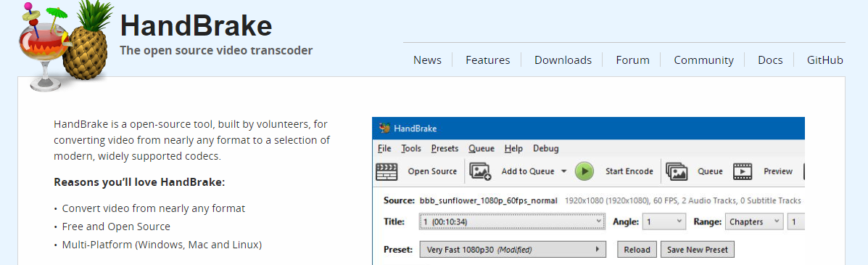The height and width of the screenshot is (265, 868).
Task: Go to the Downloads page
Action: click(x=563, y=60)
